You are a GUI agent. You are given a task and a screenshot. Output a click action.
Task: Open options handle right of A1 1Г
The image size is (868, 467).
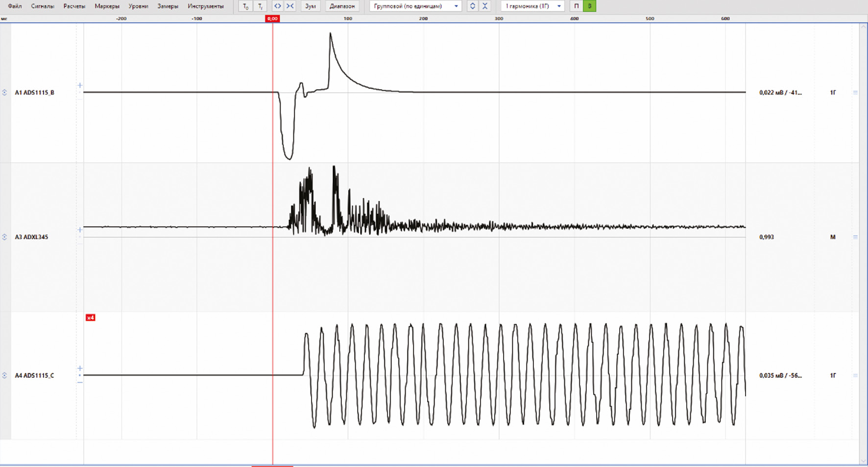coord(855,92)
